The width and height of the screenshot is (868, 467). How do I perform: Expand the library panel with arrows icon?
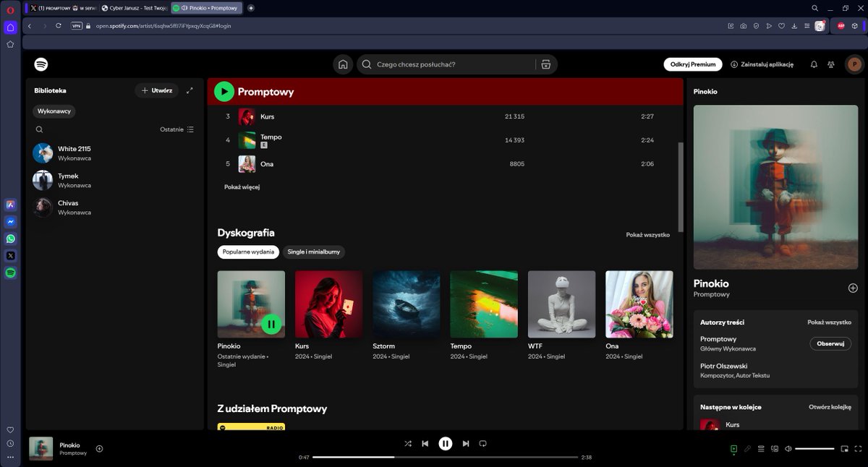click(x=190, y=90)
